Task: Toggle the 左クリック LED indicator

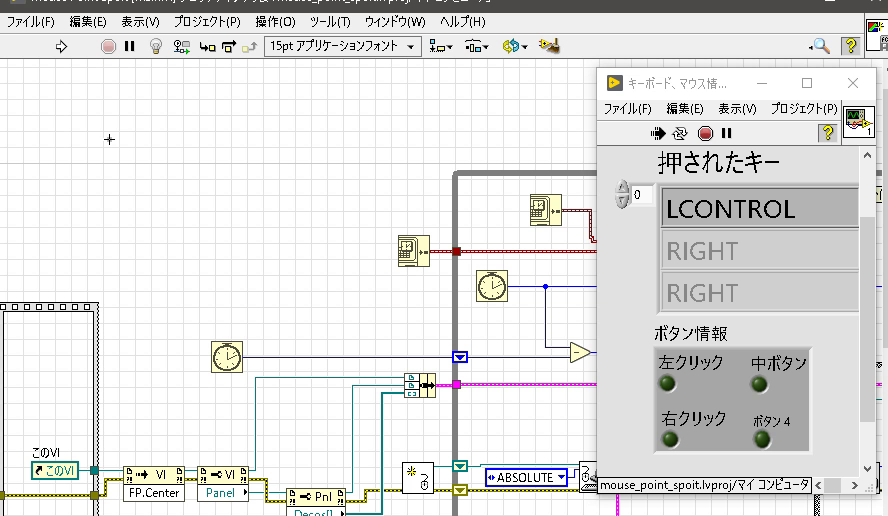Action: pos(667,383)
